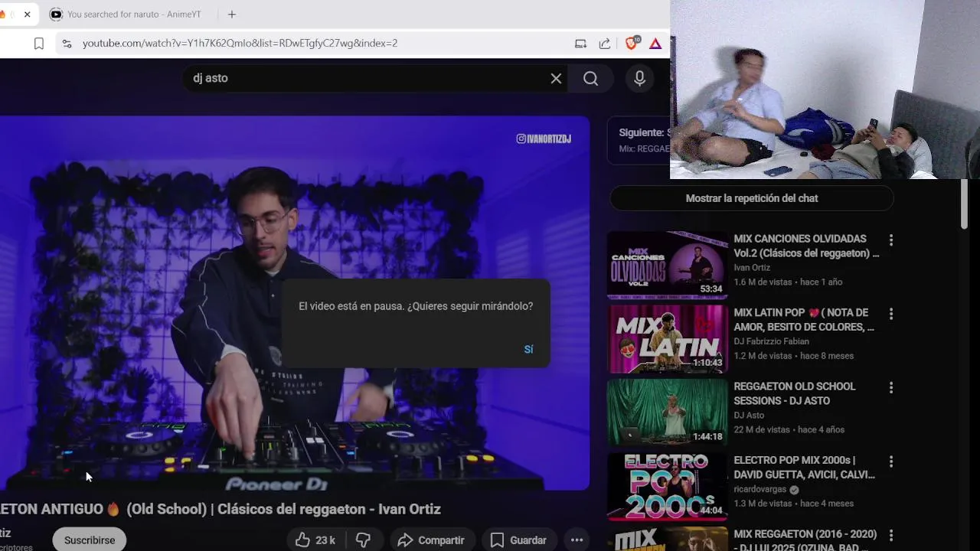Subscribe with the Suscribirse button

(90, 540)
